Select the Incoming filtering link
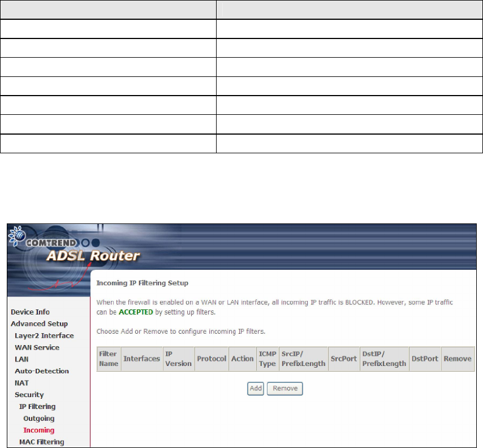Viewport: 483px width, 448px height. [39, 430]
